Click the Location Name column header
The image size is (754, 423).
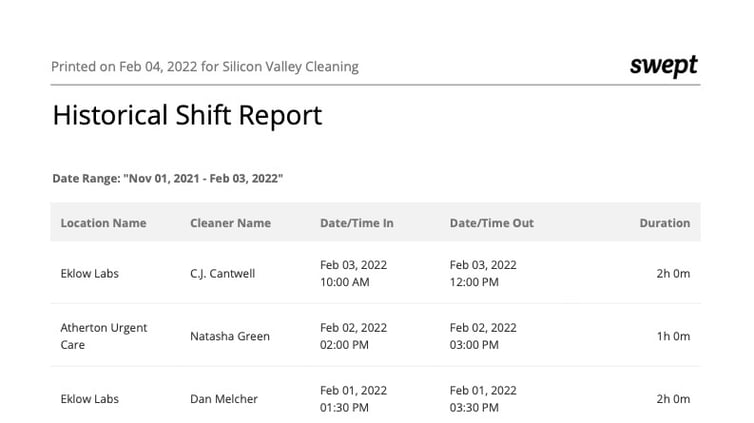pyautogui.click(x=103, y=223)
